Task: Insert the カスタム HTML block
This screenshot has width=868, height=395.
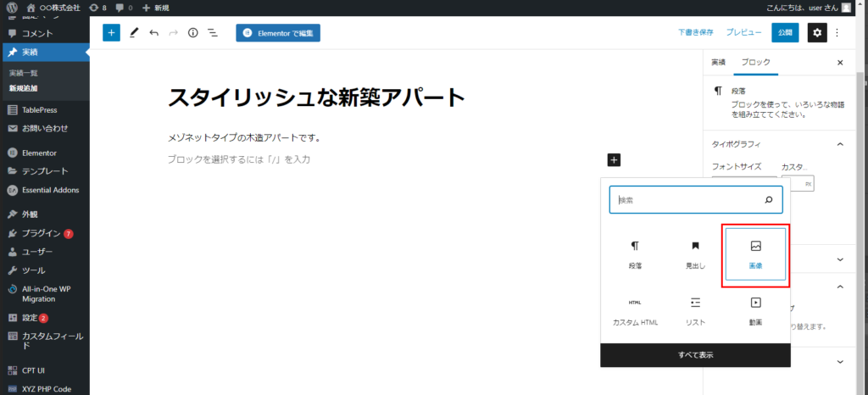Action: [635, 310]
